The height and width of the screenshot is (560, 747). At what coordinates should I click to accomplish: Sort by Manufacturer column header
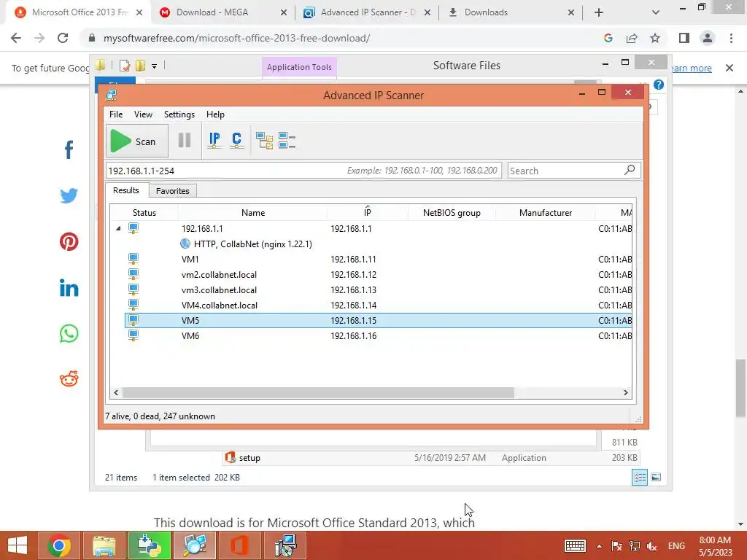point(546,212)
